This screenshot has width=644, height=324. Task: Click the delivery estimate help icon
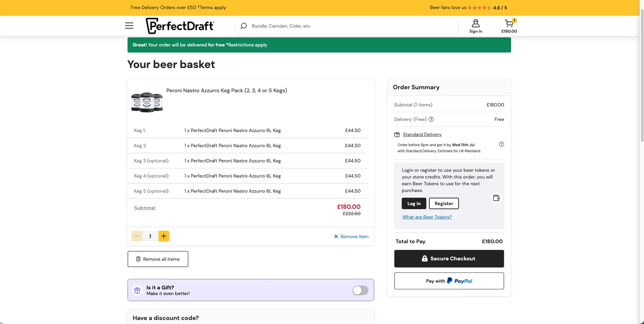501,144
